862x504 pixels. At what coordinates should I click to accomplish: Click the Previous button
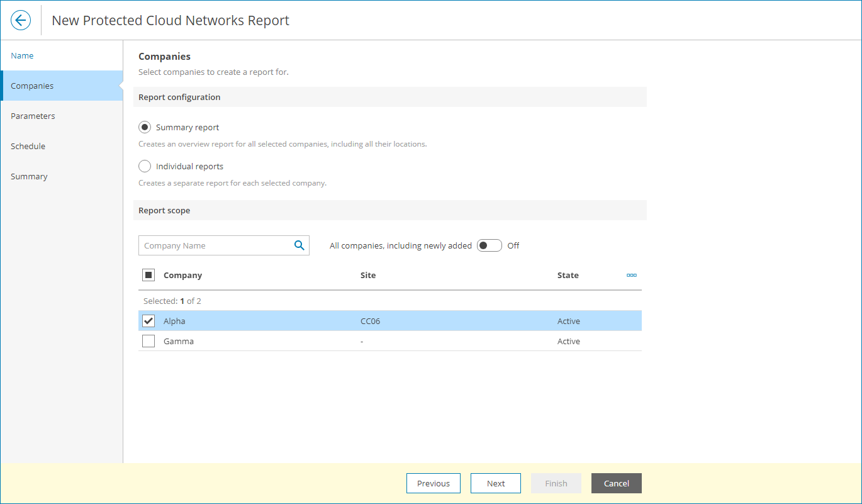coord(434,483)
